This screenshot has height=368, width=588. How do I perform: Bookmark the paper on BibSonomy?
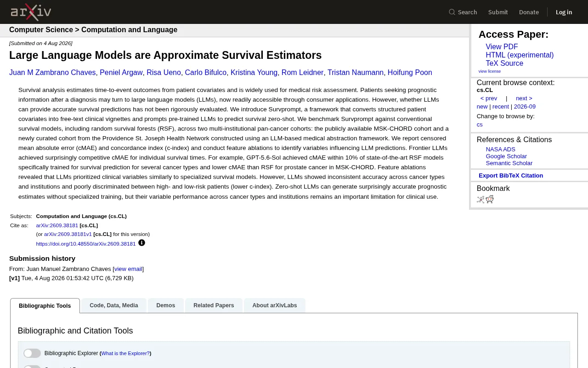[x=481, y=199]
